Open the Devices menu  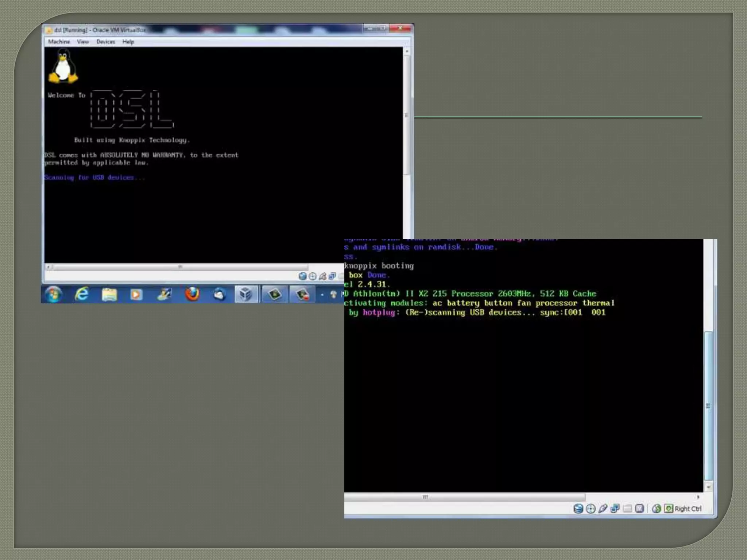105,42
